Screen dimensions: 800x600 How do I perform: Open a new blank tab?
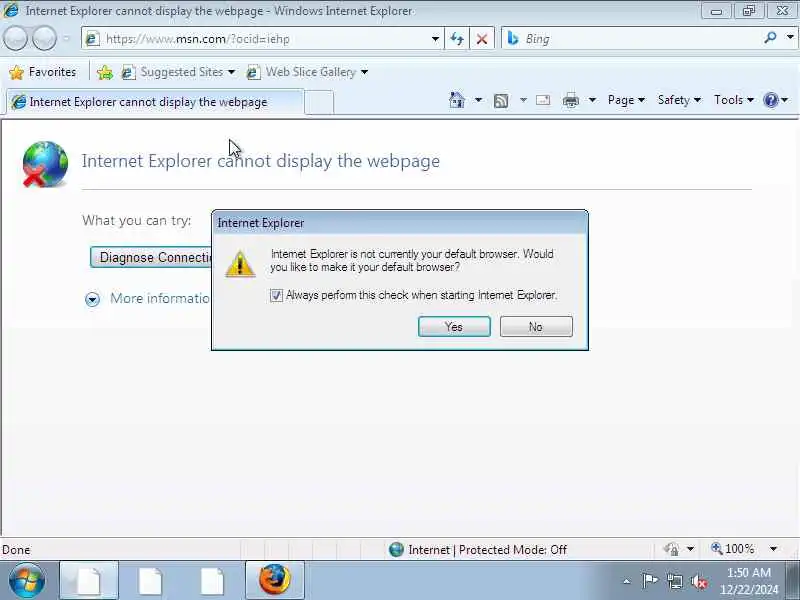[319, 103]
